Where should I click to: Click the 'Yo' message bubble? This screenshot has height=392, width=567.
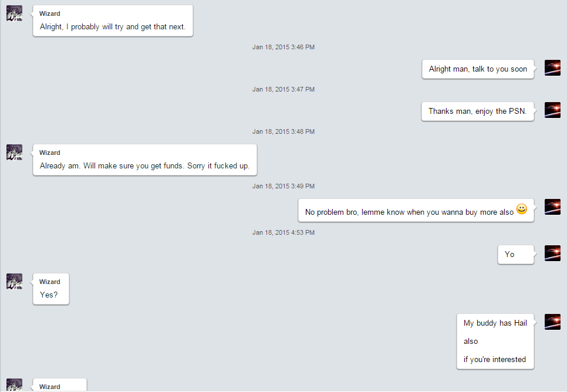tap(516, 255)
